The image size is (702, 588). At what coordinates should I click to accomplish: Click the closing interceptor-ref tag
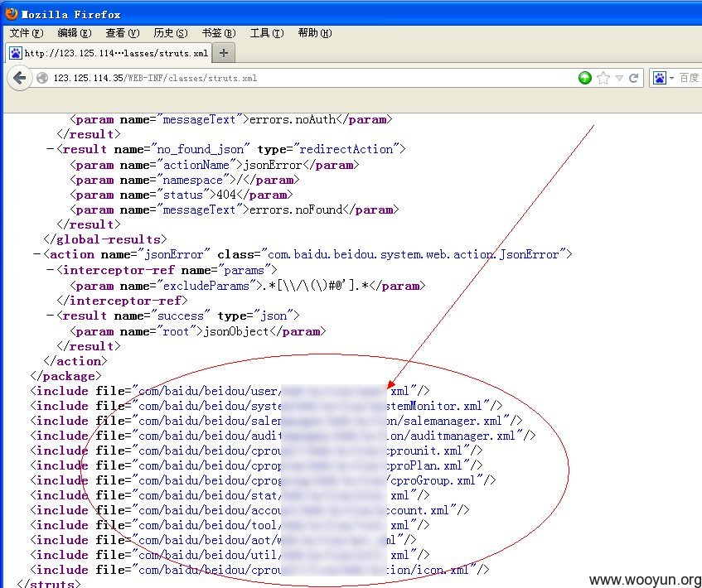coord(122,301)
